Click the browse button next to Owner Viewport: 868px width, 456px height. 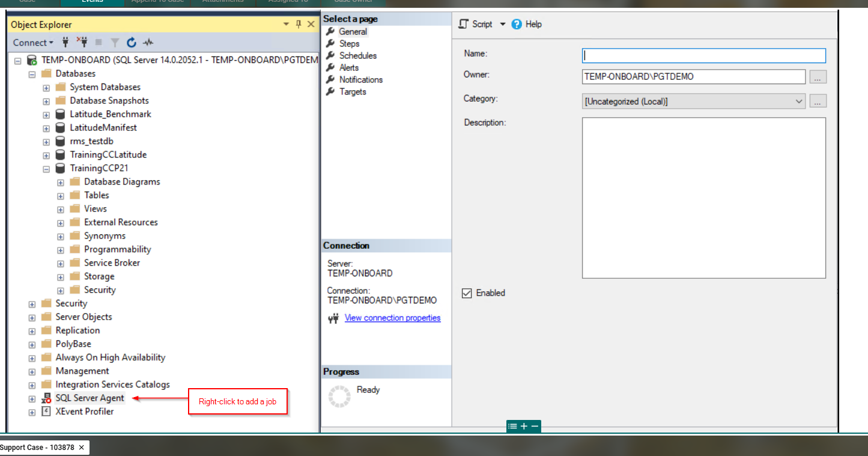[818, 77]
